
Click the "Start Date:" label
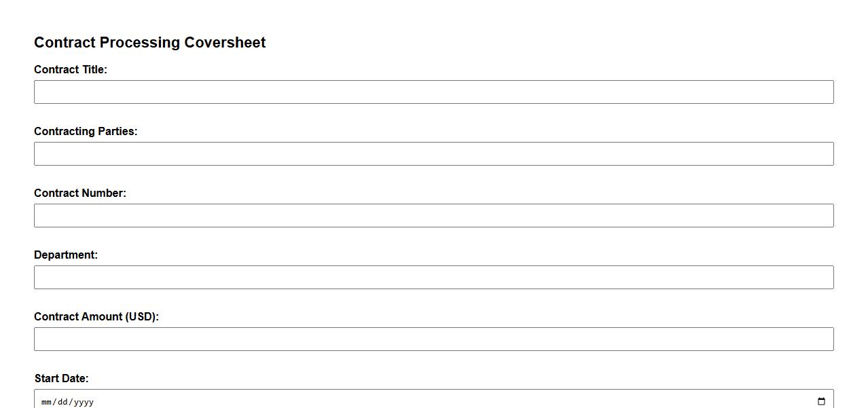click(x=62, y=378)
